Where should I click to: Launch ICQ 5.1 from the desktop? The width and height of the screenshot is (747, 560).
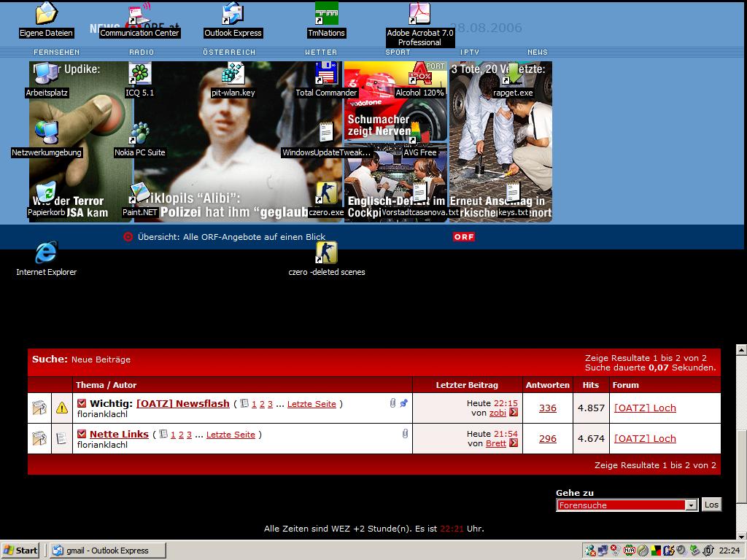pos(139,74)
